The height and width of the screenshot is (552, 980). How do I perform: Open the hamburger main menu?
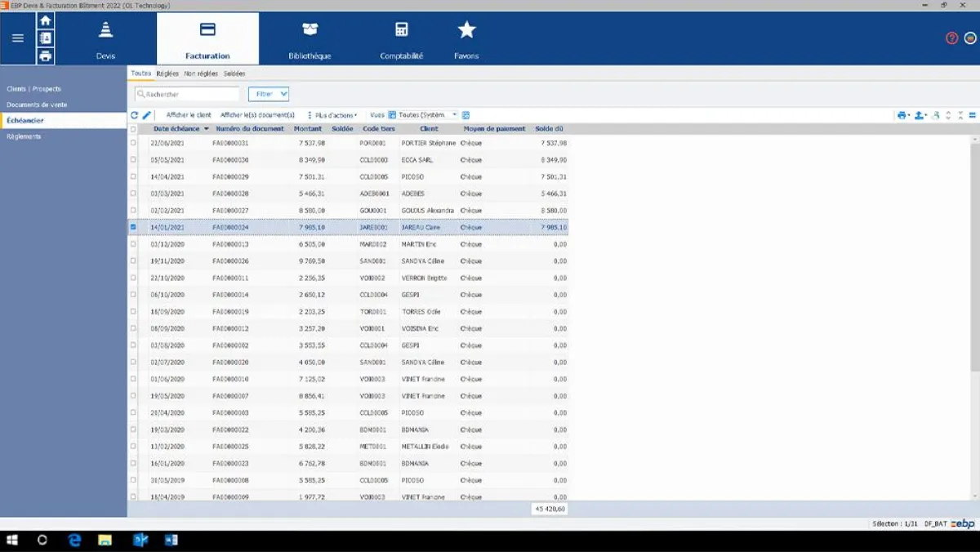(x=18, y=38)
